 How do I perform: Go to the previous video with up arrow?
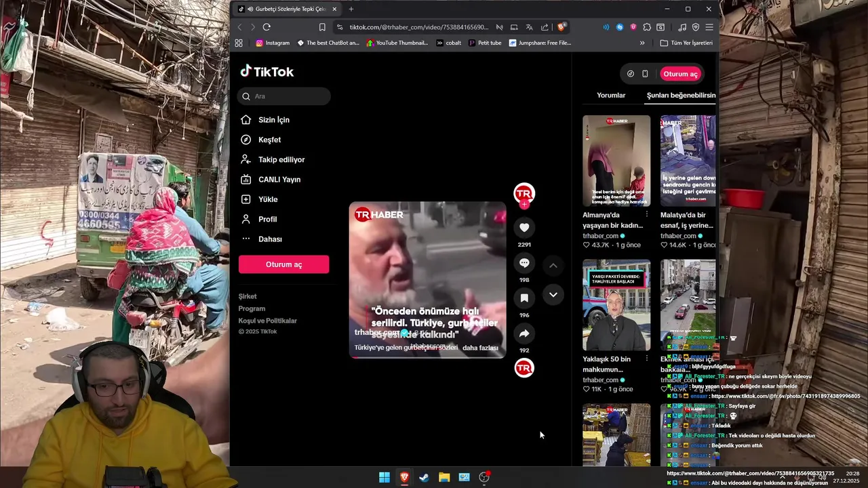tap(553, 266)
